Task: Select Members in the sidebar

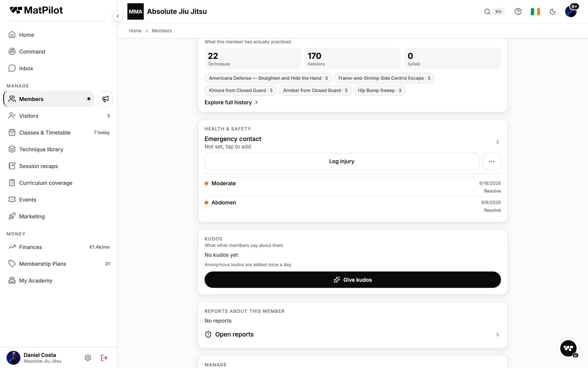Action: pos(49,99)
